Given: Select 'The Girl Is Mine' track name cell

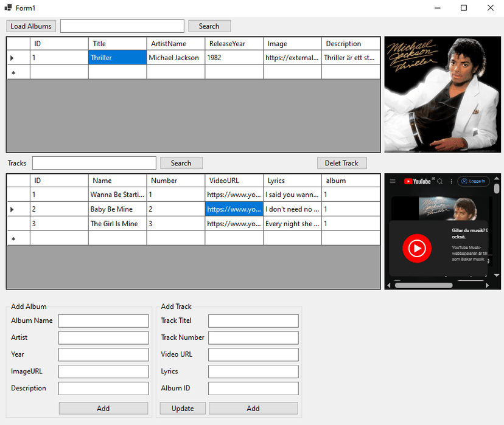Looking at the screenshot, I should coord(117,224).
